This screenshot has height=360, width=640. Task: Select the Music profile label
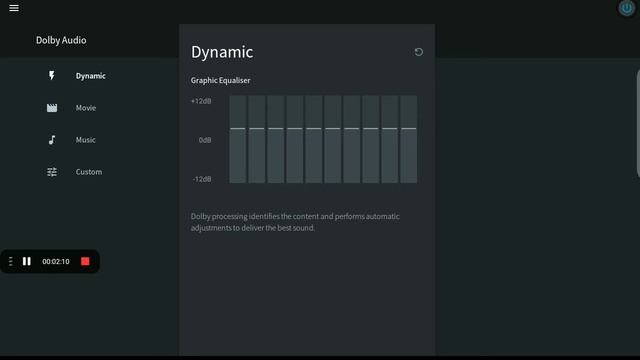point(85,140)
